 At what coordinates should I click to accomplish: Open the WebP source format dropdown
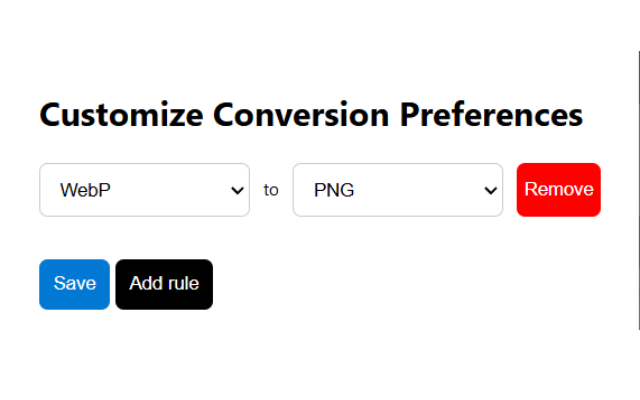[144, 190]
